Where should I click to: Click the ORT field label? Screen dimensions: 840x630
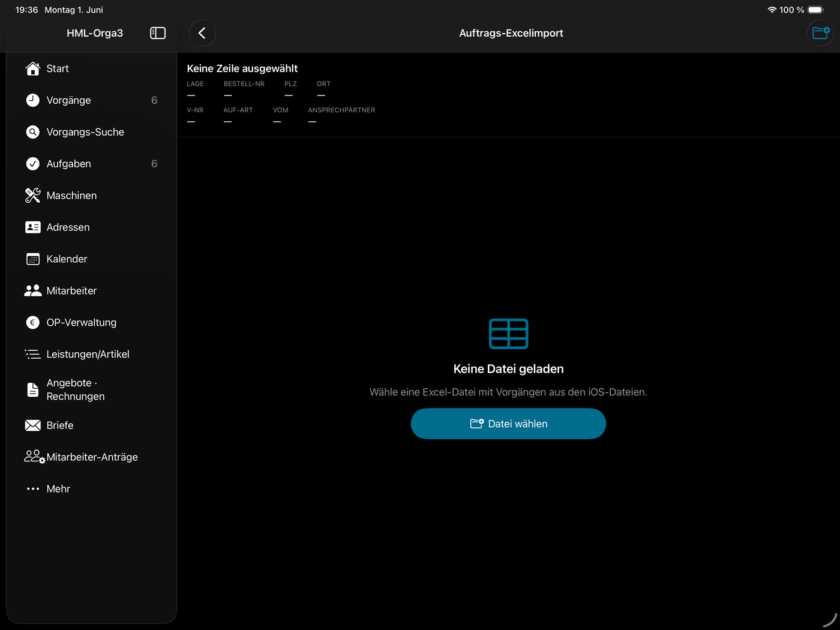click(x=324, y=84)
